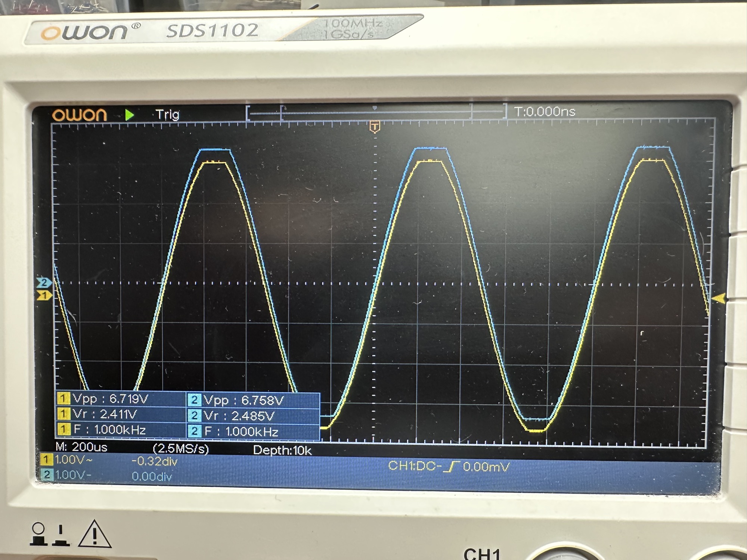Click the OWON logo on screen
The image size is (747, 560).
[80, 115]
